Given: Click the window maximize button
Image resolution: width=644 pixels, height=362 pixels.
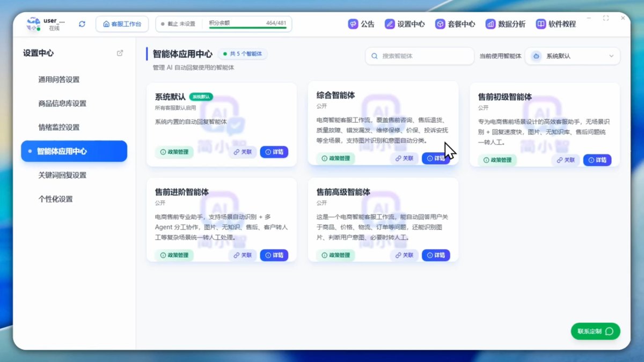Looking at the screenshot, I should click(606, 18).
